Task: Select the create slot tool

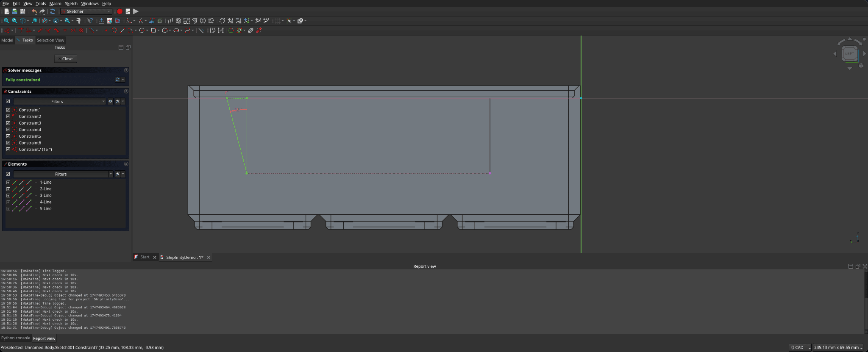Action: point(176,30)
